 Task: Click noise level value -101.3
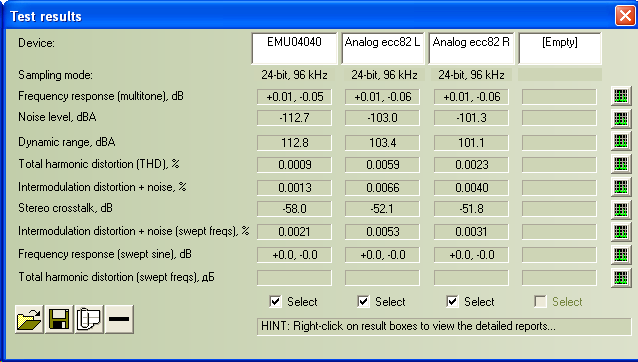(x=471, y=118)
